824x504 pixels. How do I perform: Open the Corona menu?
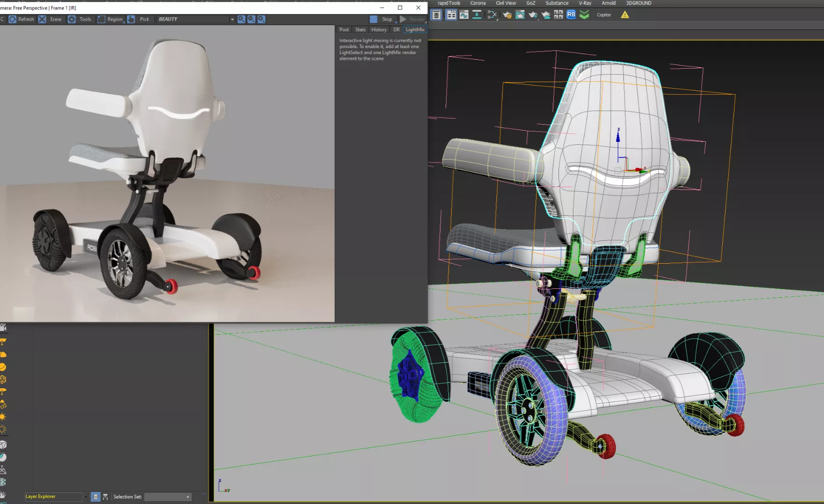(x=478, y=3)
